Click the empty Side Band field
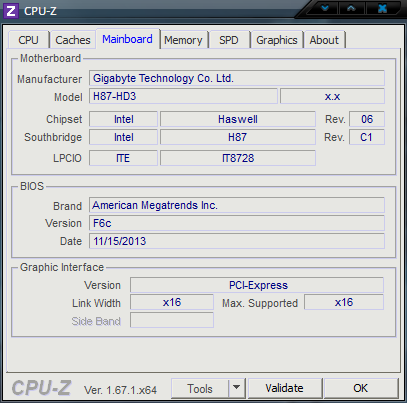 [172, 320]
